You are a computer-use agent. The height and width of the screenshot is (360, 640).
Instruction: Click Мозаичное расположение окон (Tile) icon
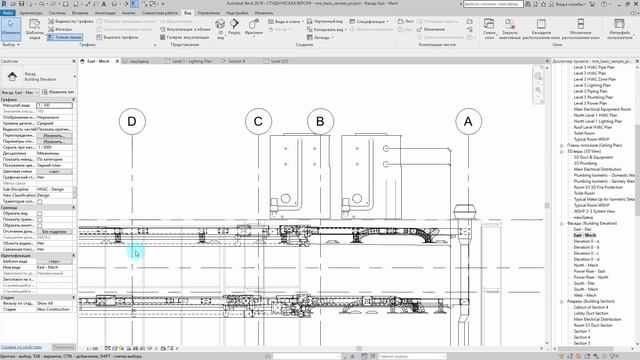pos(580,29)
